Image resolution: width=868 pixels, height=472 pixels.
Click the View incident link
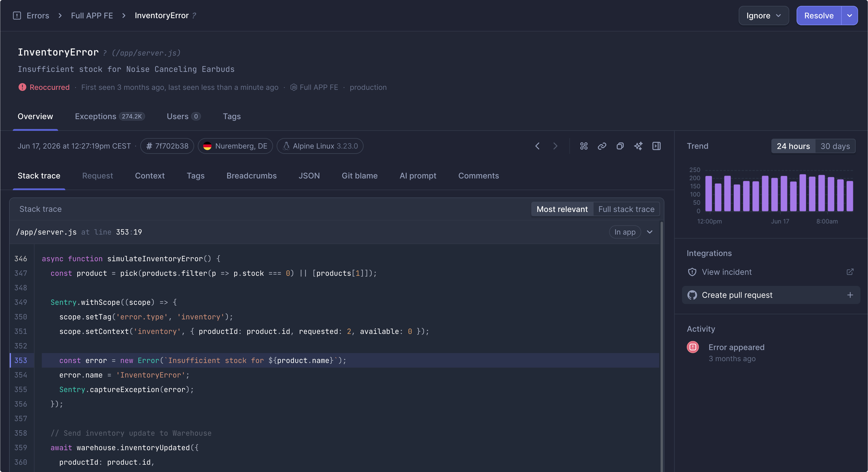(x=727, y=272)
